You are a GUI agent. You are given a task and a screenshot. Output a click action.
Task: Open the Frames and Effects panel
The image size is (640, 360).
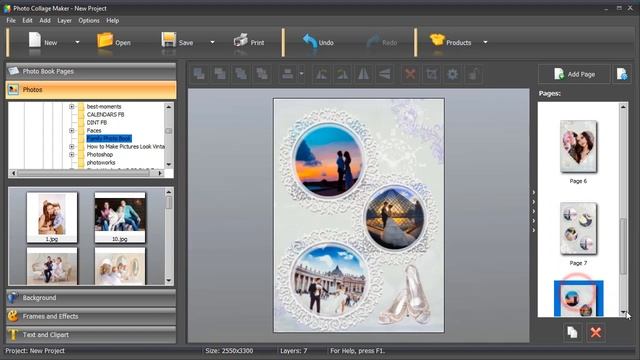91,316
